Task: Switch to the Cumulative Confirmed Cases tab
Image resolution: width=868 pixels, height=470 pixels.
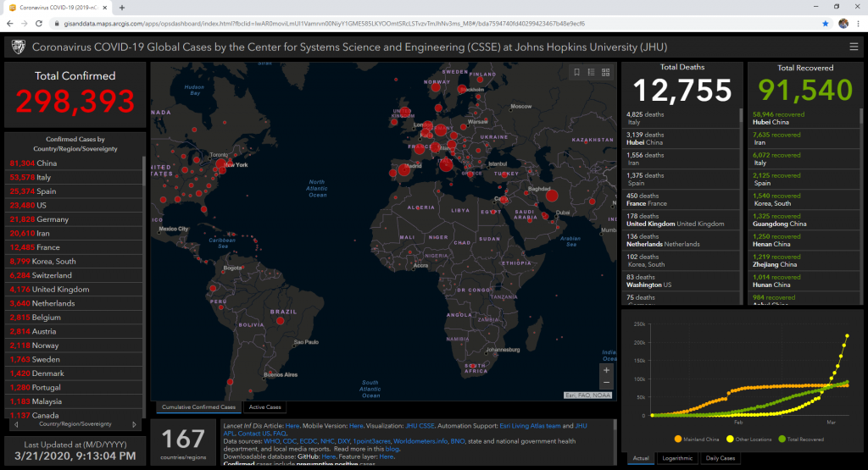Action: 198,407
